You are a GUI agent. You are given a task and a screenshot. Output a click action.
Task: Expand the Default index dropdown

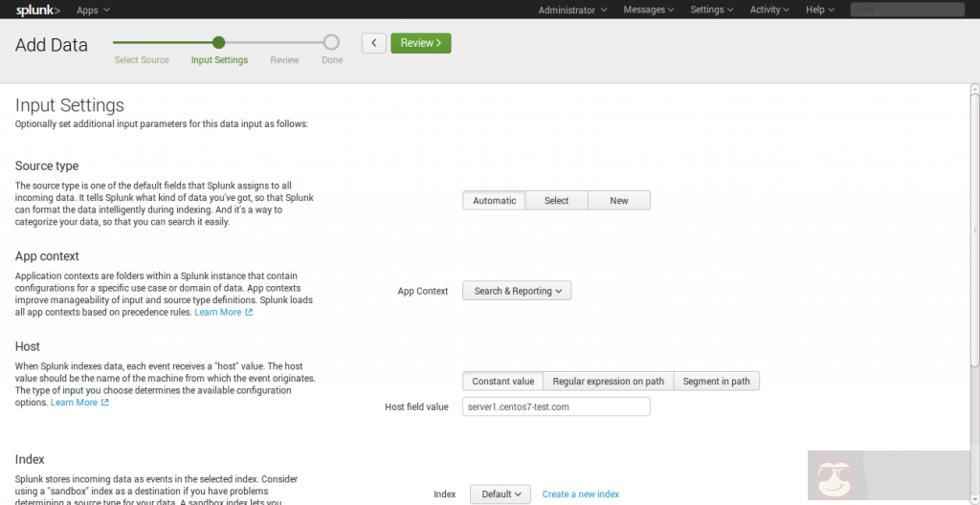[x=501, y=494]
